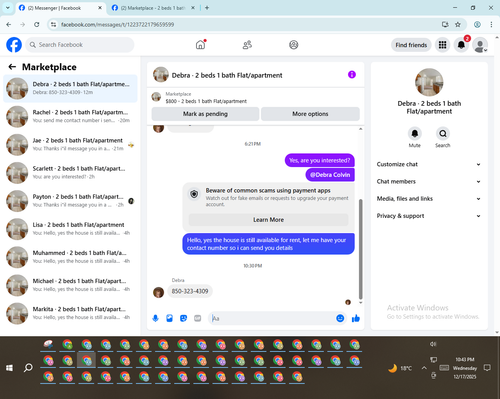This screenshot has width=500, height=399.
Task: Click 'Yes, are you interested?' message
Action: (320, 160)
